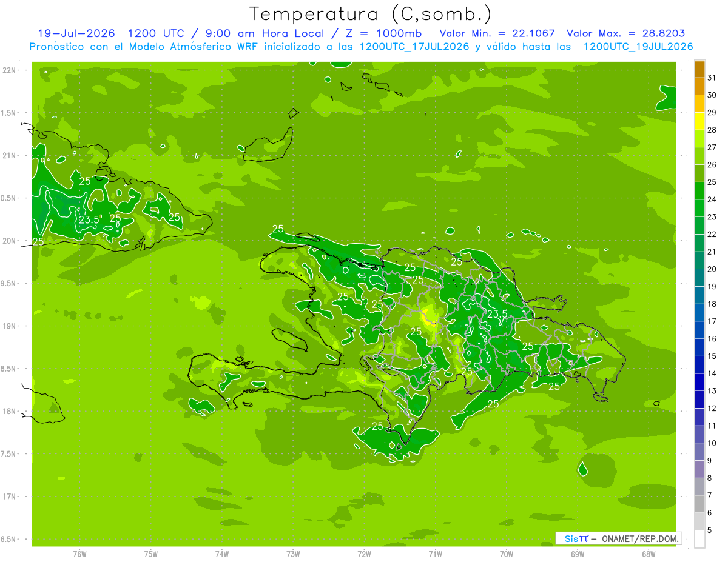728x562 pixels.
Task: Click the "18N" latitude axis label
Action: pyautogui.click(x=10, y=412)
